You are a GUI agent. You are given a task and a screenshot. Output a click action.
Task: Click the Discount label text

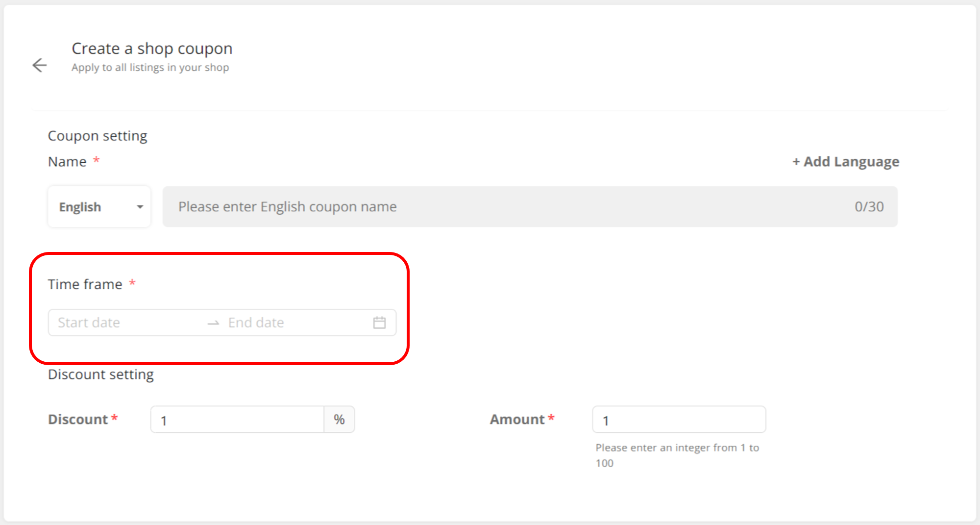pyautogui.click(x=78, y=420)
